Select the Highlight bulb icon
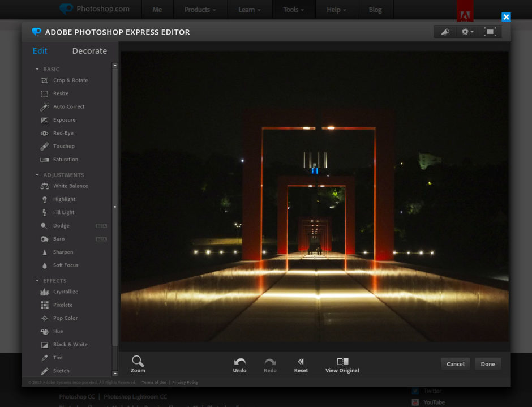The height and width of the screenshot is (407, 532). pos(45,200)
